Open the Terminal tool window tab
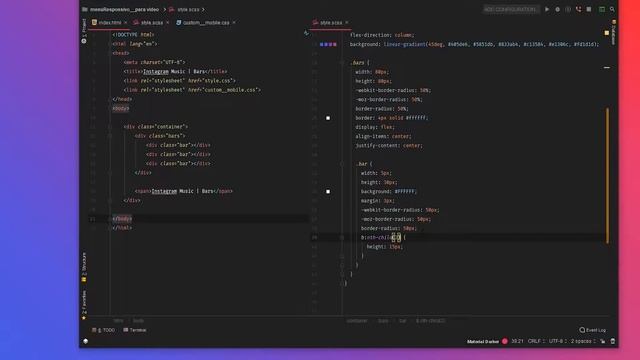This screenshot has height=360, width=640. tap(135, 330)
